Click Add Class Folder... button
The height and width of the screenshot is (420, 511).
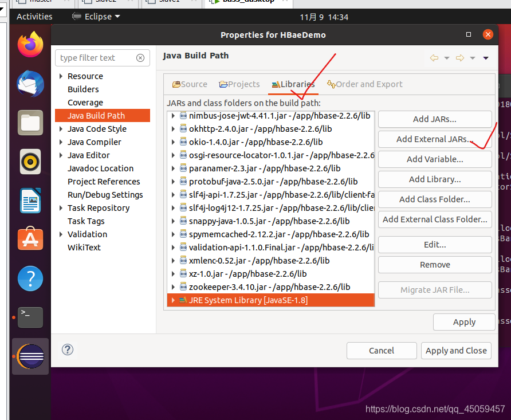pyautogui.click(x=435, y=199)
